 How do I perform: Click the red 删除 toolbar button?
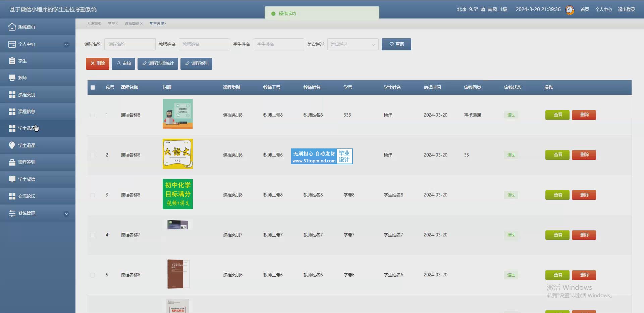tap(98, 63)
